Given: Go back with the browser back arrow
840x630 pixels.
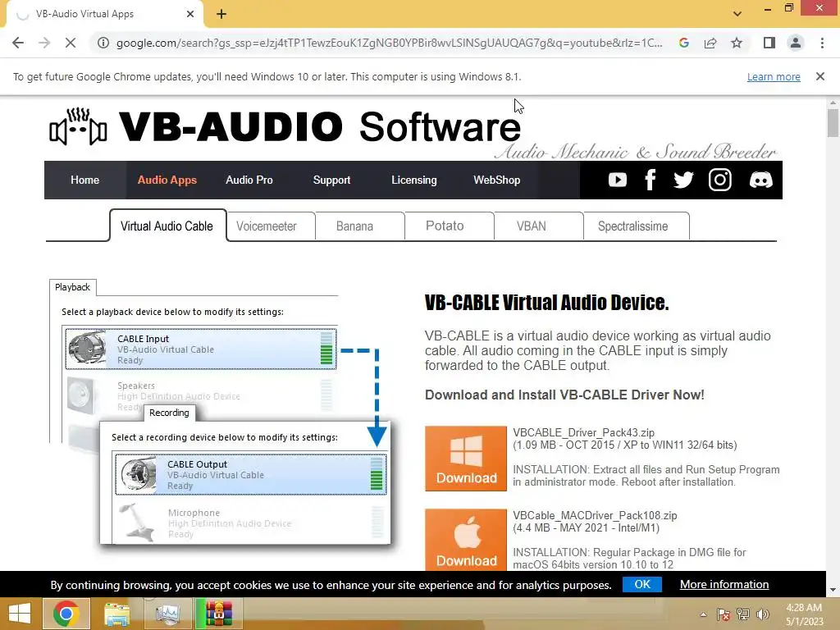Looking at the screenshot, I should tap(18, 43).
